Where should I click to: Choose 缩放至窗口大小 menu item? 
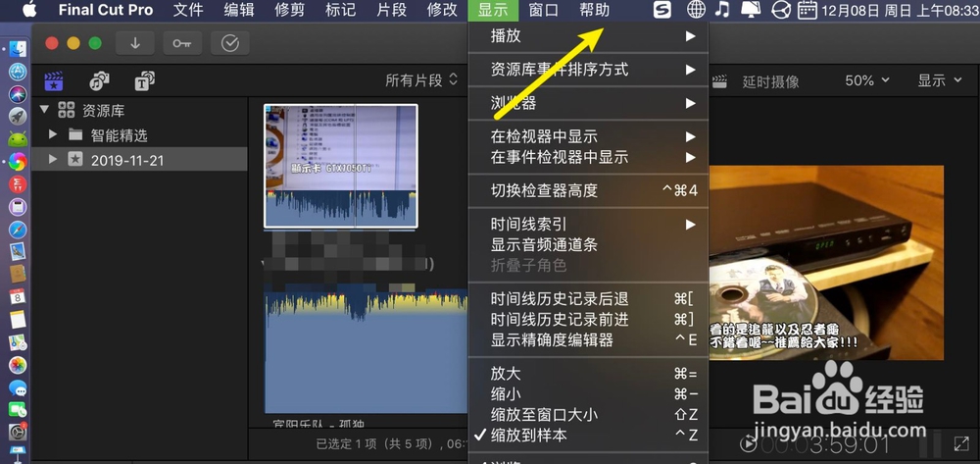(x=588, y=415)
